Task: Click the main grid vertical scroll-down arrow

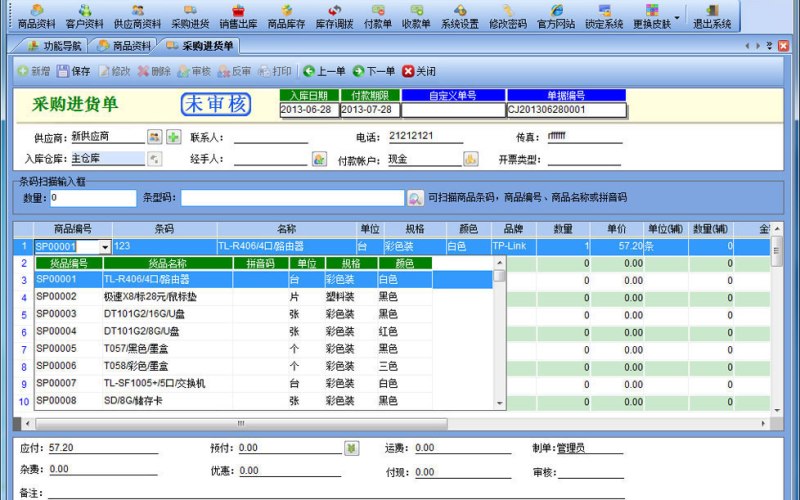Action: tap(777, 410)
